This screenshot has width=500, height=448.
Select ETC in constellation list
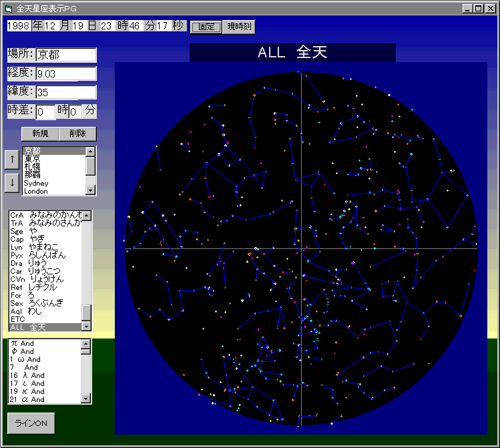tap(45, 319)
